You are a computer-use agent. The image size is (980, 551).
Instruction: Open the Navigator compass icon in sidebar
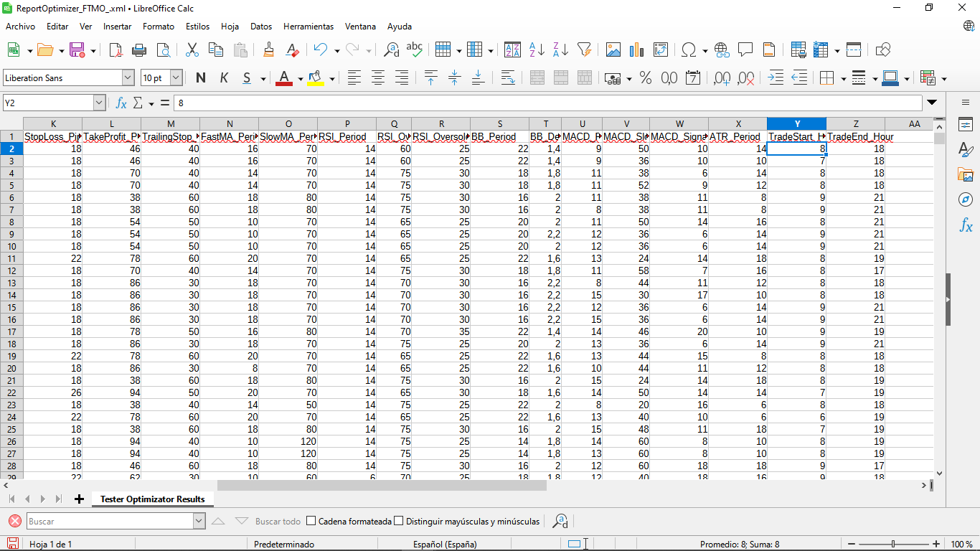[x=966, y=199]
